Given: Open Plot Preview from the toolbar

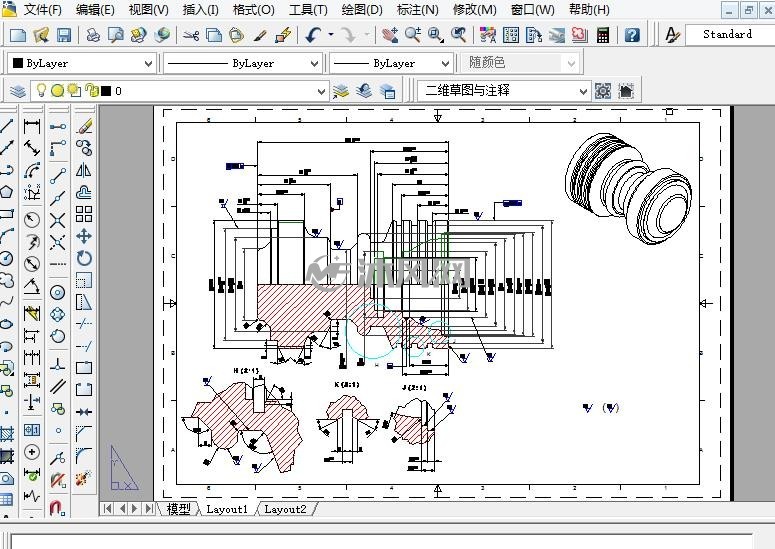Looking at the screenshot, I should click(116, 35).
